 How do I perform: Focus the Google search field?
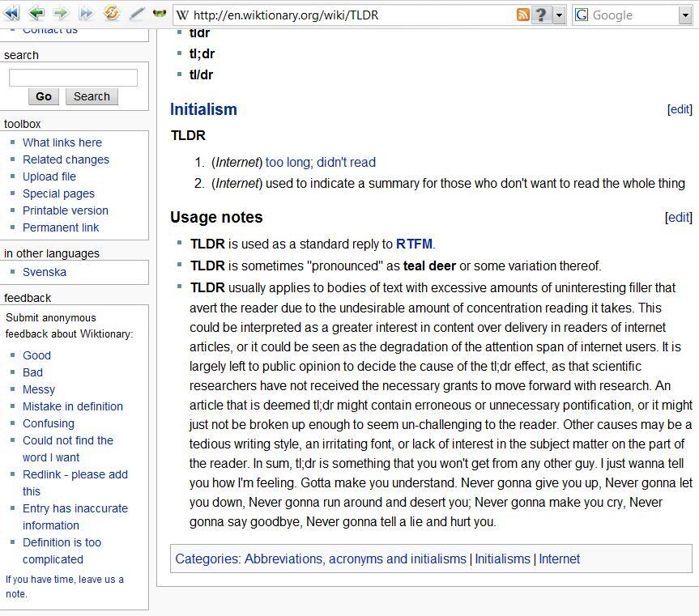633,15
